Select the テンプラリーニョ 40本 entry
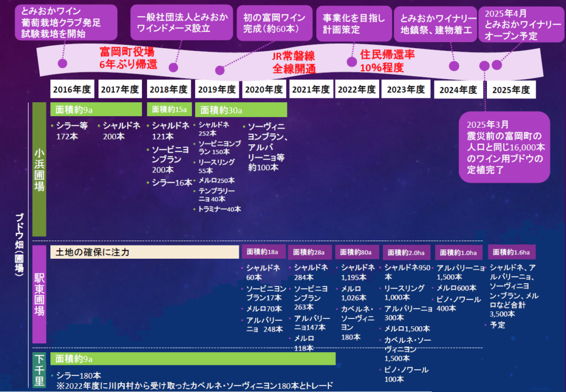The width and height of the screenshot is (566, 392). click(x=215, y=195)
